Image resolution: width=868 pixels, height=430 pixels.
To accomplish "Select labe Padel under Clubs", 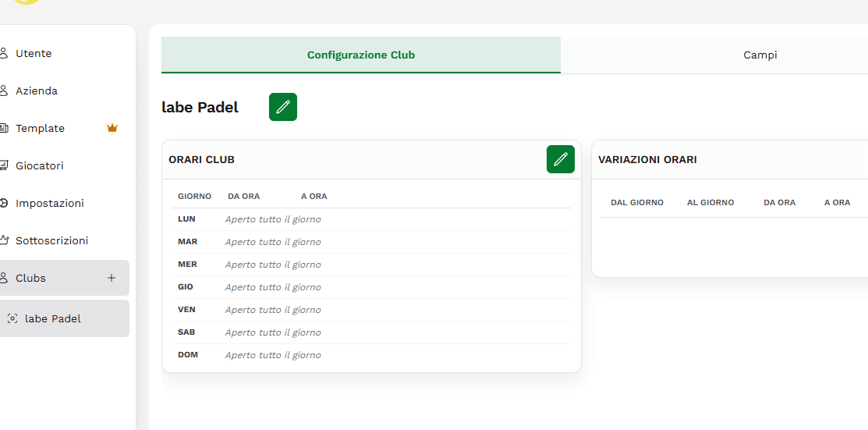I will pos(53,318).
